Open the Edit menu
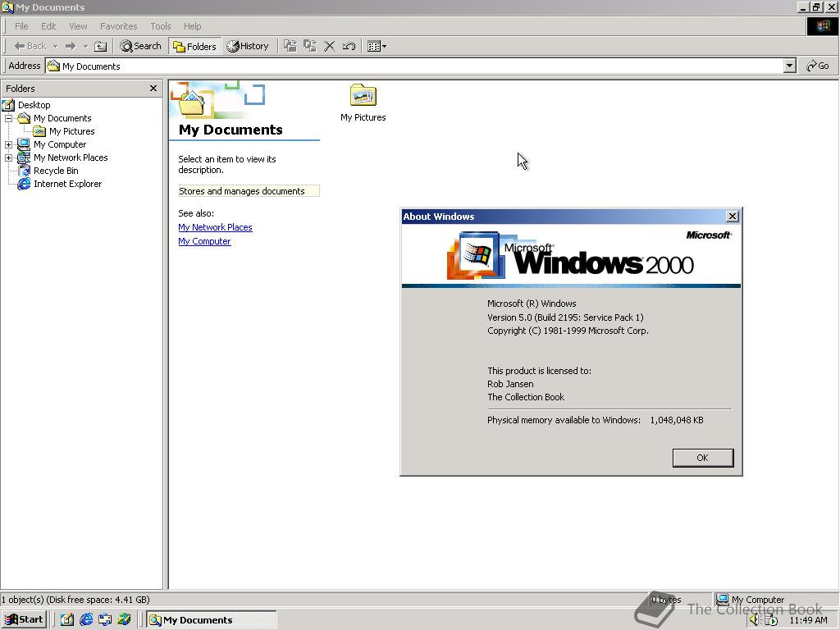This screenshot has height=630, width=840. click(48, 26)
